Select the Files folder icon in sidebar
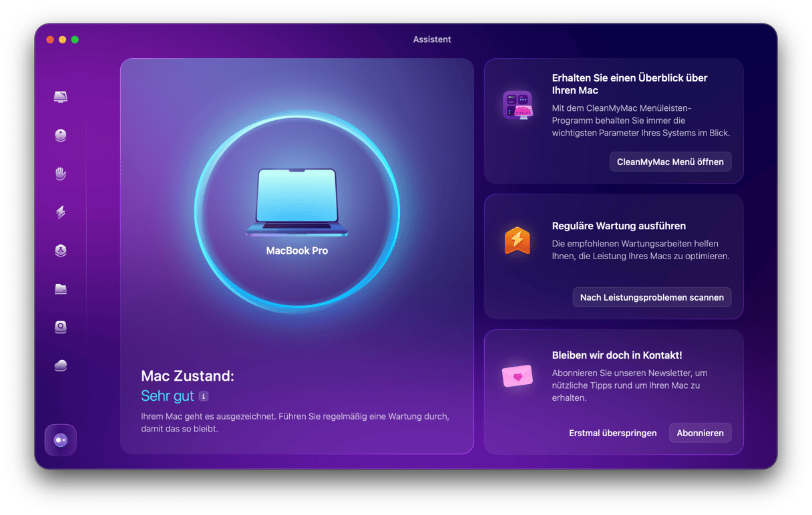The width and height of the screenshot is (812, 515). point(61,289)
